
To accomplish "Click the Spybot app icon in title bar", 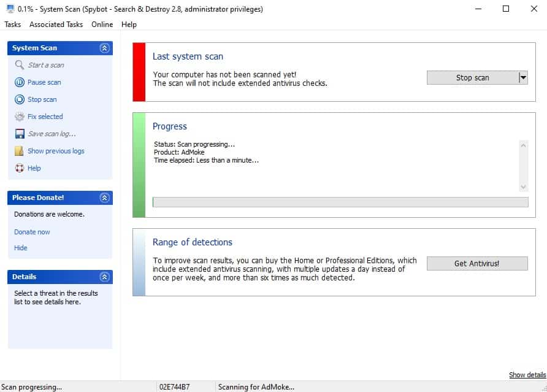I will click(10, 9).
